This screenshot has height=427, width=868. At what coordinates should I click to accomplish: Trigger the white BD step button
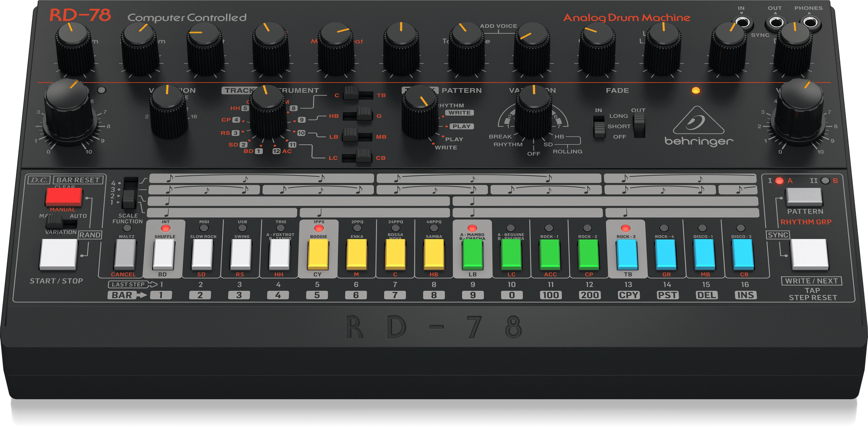coord(164,255)
